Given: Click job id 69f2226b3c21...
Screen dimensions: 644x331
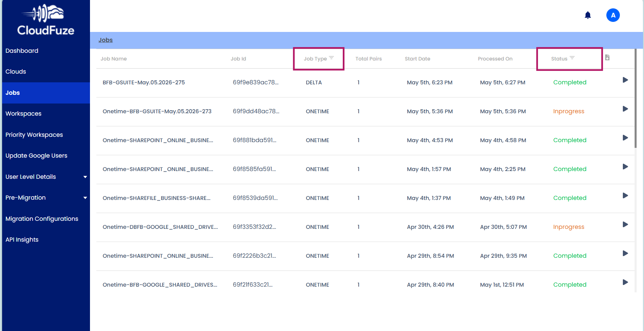Looking at the screenshot, I should pyautogui.click(x=254, y=256).
